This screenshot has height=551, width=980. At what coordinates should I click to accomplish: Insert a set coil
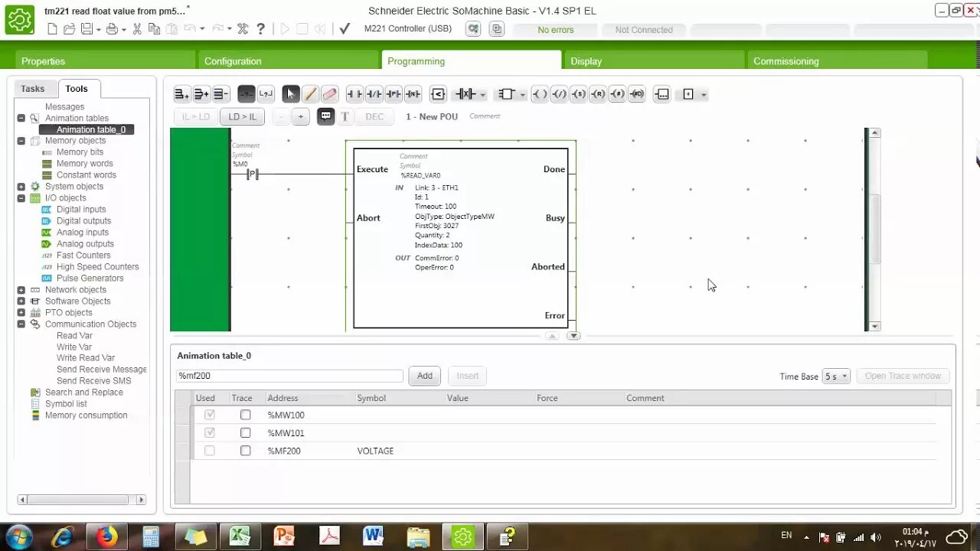point(579,94)
